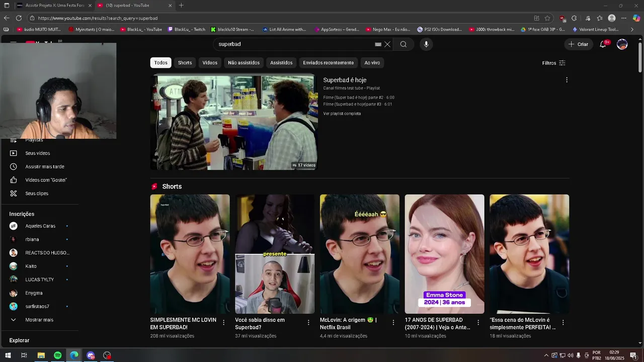
Task: Select the Ao vivo filter chip
Action: 372,63
